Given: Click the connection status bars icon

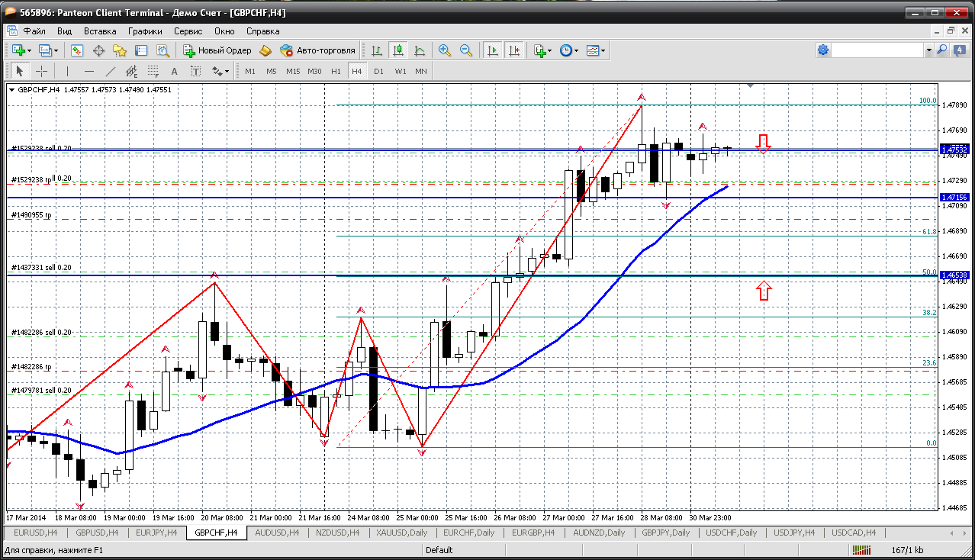Looking at the screenshot, I should [863, 549].
